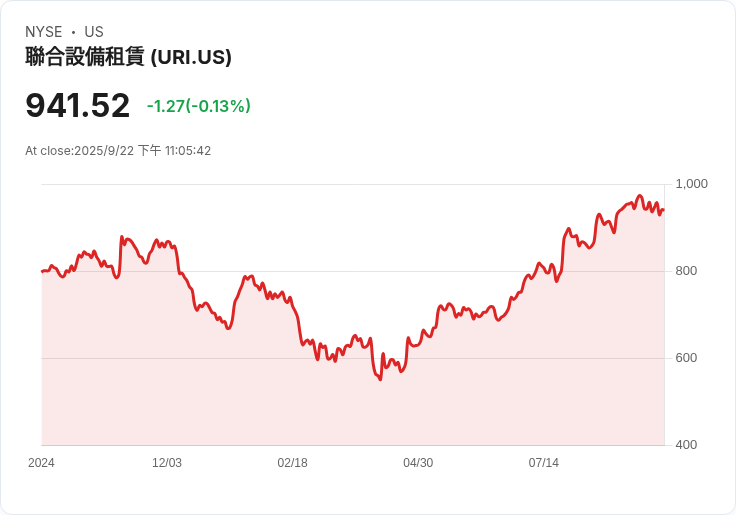Click the 07/14 date axis label
This screenshot has width=736, height=515.
tap(544, 463)
